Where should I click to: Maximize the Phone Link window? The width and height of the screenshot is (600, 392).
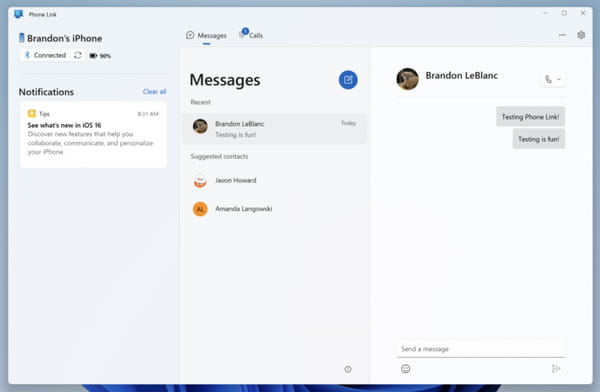[x=564, y=13]
